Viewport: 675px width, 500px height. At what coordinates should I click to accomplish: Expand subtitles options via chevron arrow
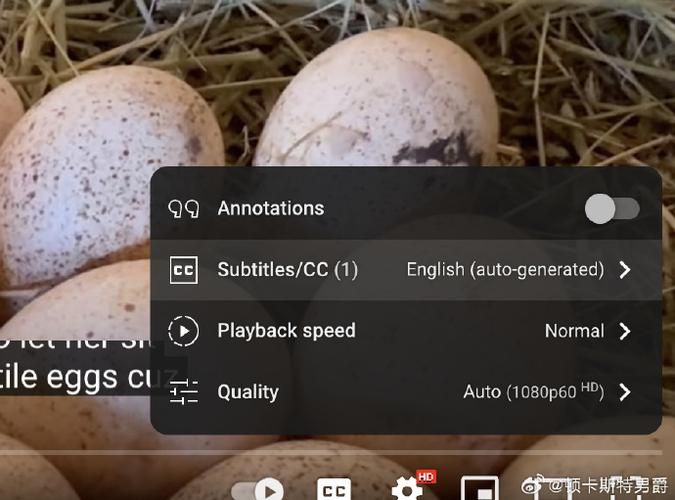coord(625,270)
